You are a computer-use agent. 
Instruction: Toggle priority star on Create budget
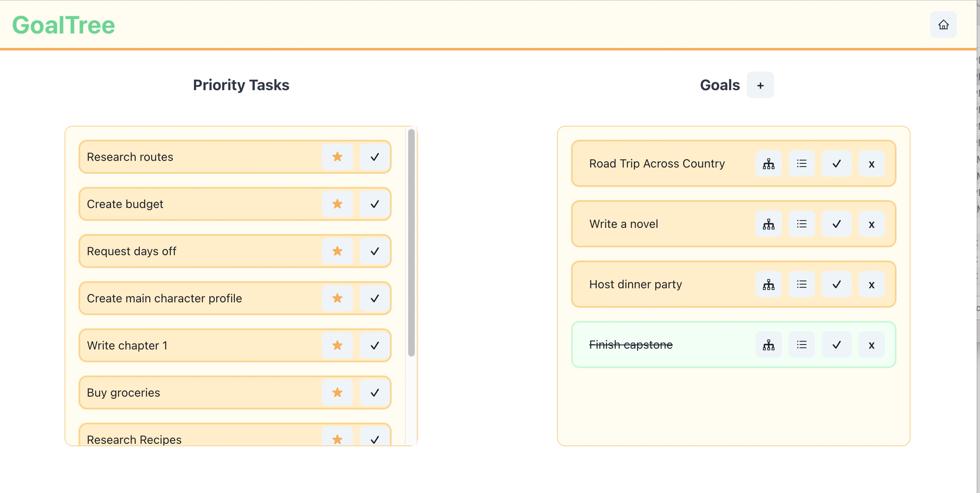(x=337, y=204)
